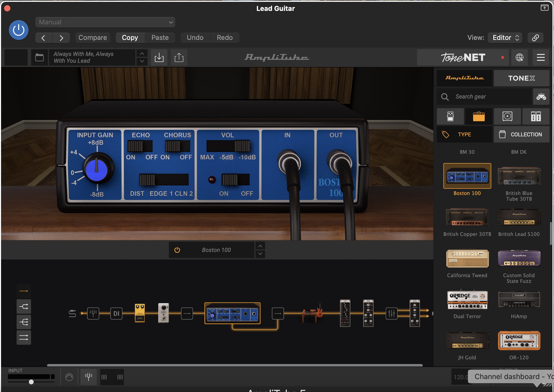Viewport: 554px width, 392px height.
Task: Go to next preset arrow
Action: (61, 38)
